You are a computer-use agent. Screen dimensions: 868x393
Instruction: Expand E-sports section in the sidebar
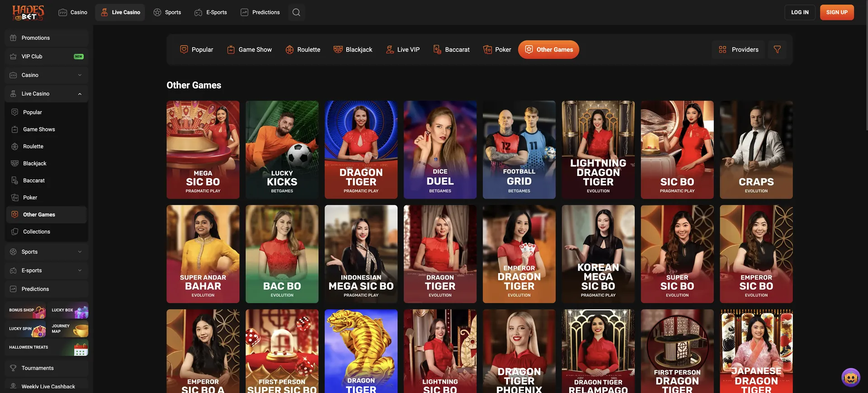pos(47,270)
